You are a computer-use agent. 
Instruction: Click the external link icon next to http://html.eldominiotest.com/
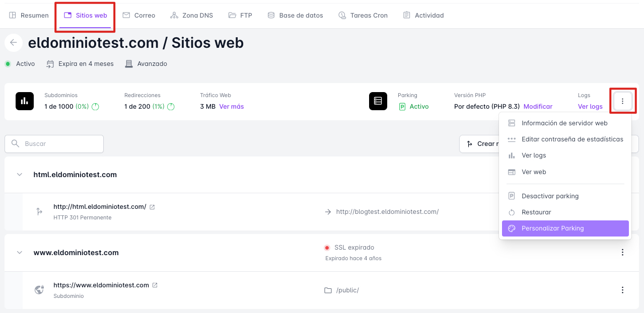152,207
